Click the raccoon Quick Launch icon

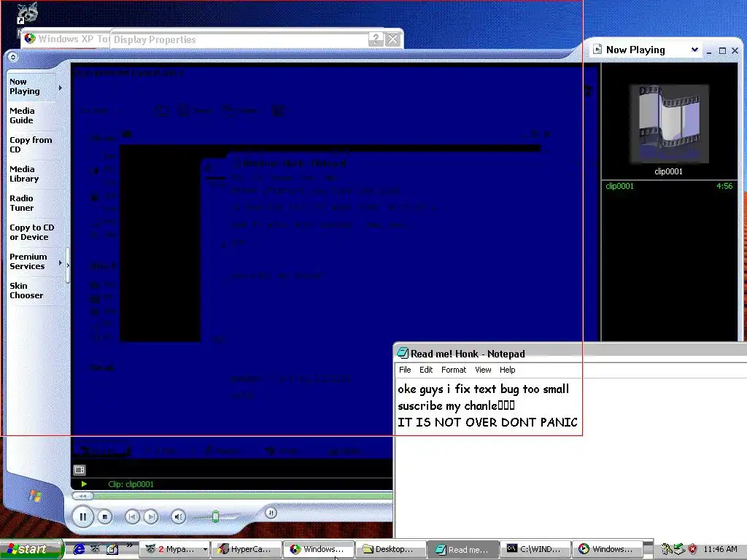click(x=96, y=549)
